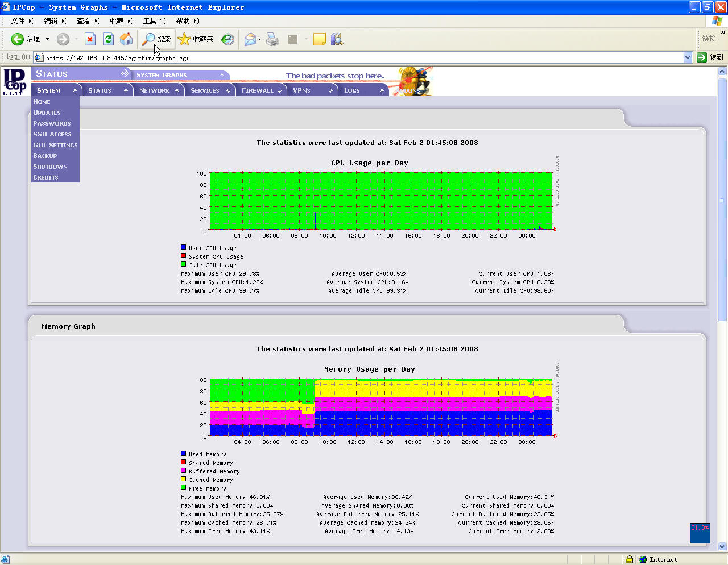Open the Tools (工具) menu

point(155,21)
